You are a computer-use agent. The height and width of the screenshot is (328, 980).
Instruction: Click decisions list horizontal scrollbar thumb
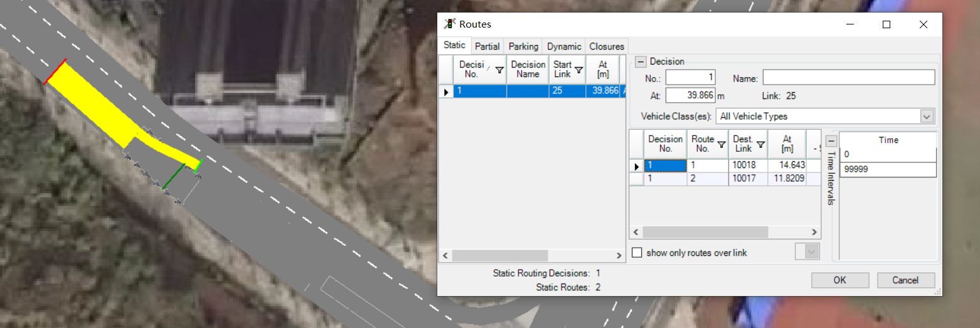[500, 256]
